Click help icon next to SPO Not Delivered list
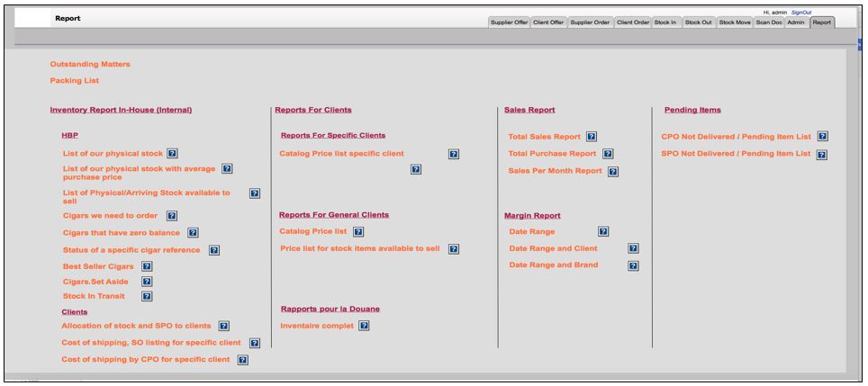 [x=822, y=154]
